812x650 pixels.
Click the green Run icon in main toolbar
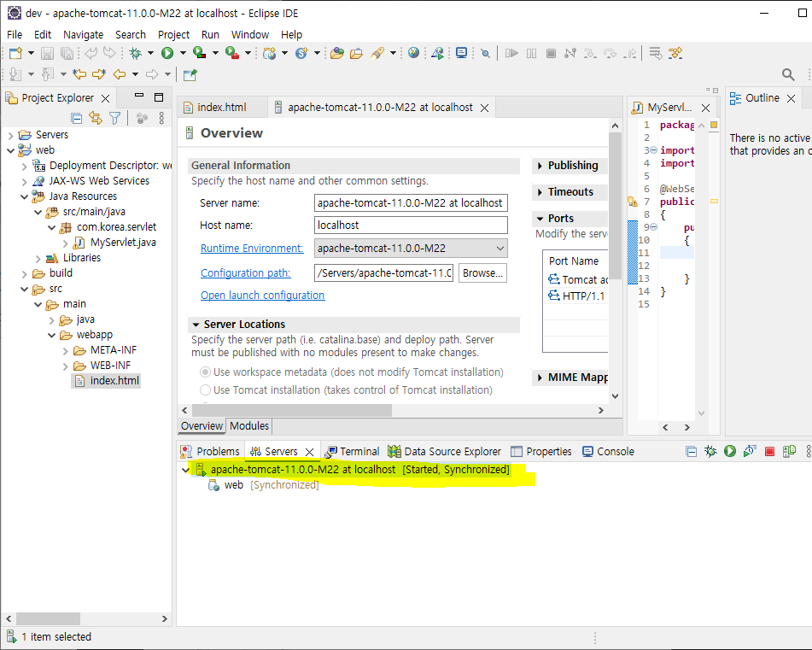167,53
